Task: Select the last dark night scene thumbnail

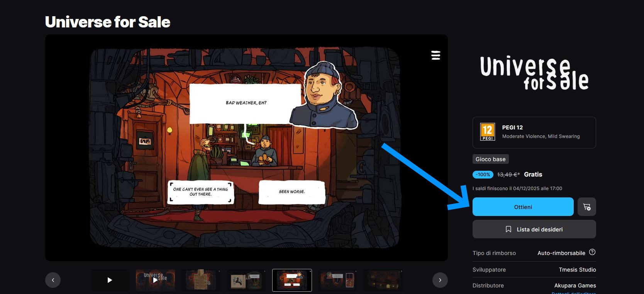Action: click(x=383, y=280)
